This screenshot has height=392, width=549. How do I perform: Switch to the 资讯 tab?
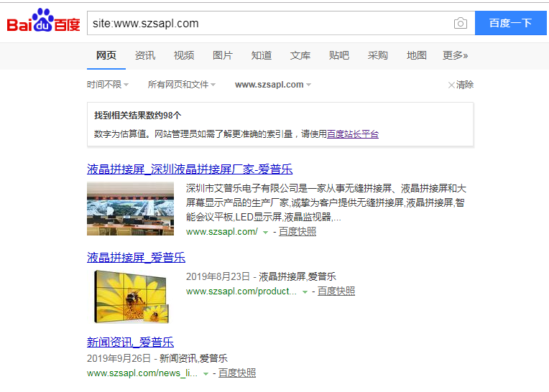(145, 55)
